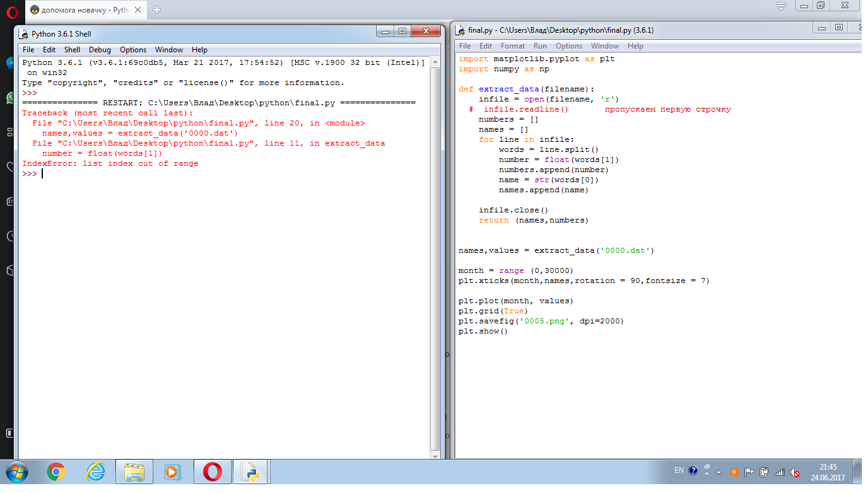Click the taskbar clock and date

click(x=828, y=472)
